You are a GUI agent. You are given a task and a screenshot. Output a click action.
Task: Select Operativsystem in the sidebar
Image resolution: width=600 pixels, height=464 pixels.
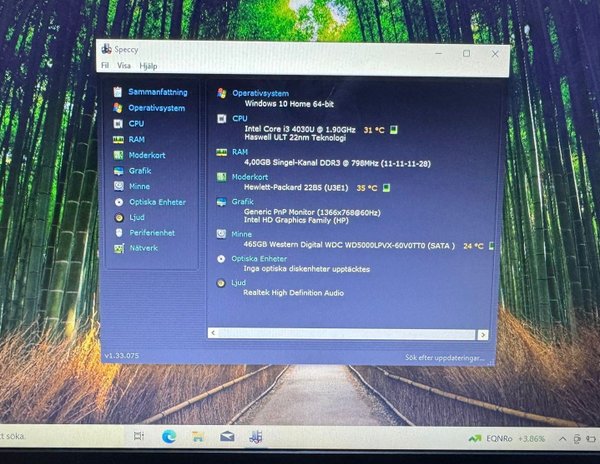point(157,108)
